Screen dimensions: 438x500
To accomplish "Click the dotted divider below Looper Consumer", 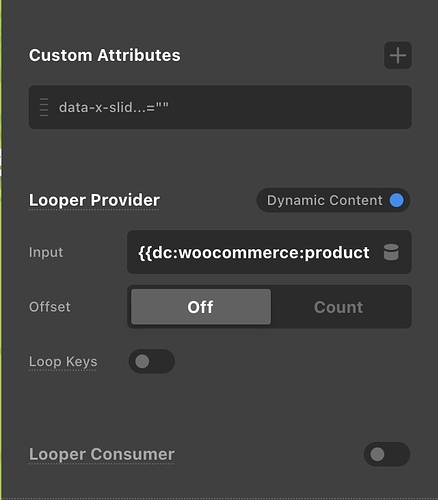I will (219, 498).
